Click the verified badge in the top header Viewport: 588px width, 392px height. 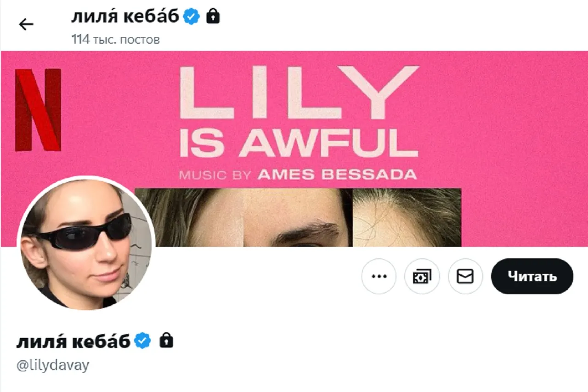192,17
